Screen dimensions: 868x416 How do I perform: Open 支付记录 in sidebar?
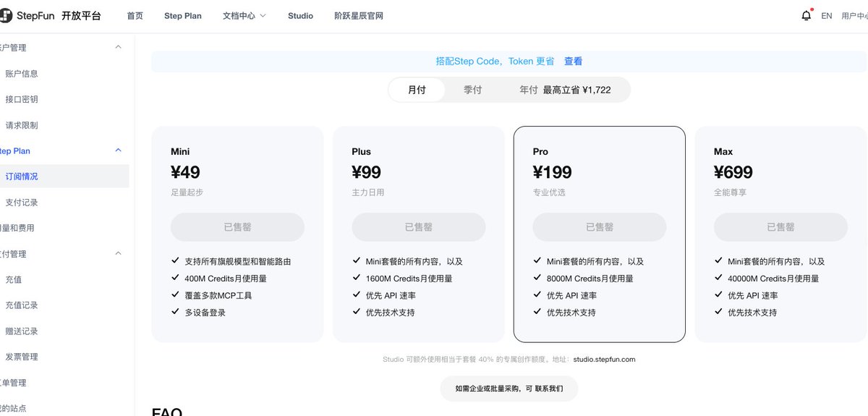pyautogui.click(x=22, y=203)
